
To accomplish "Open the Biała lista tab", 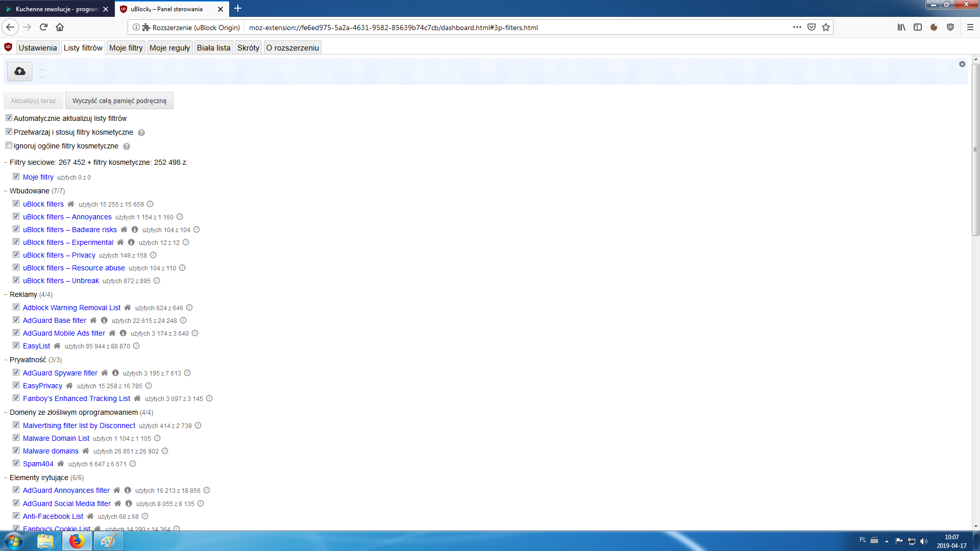I will coord(213,48).
